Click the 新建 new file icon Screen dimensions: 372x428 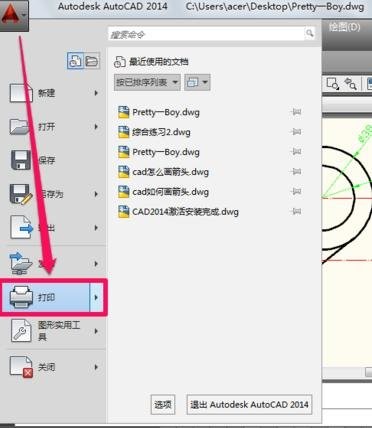coord(21,93)
